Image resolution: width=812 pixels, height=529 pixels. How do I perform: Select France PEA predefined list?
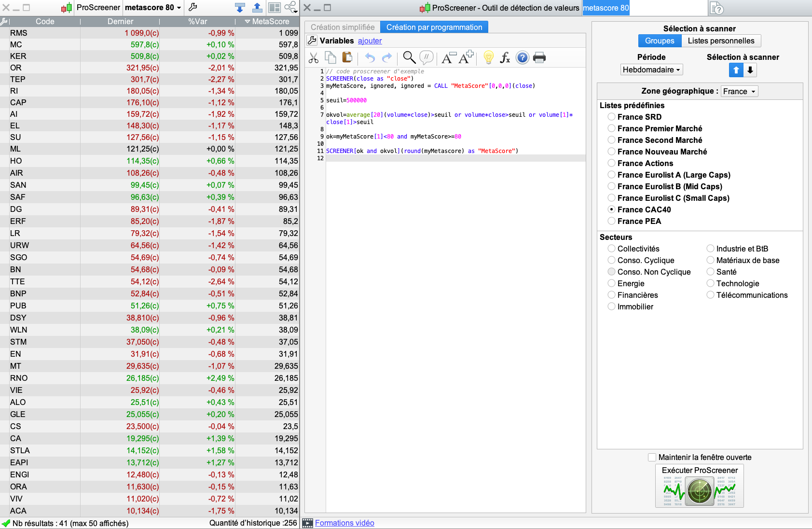pyautogui.click(x=612, y=221)
